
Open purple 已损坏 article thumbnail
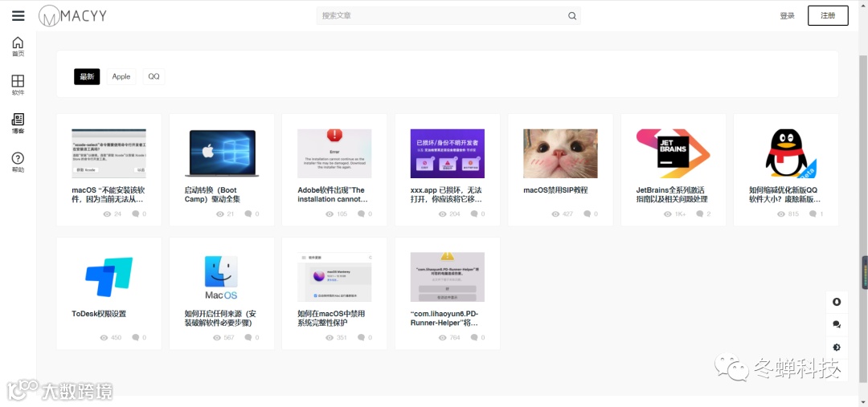coord(448,154)
